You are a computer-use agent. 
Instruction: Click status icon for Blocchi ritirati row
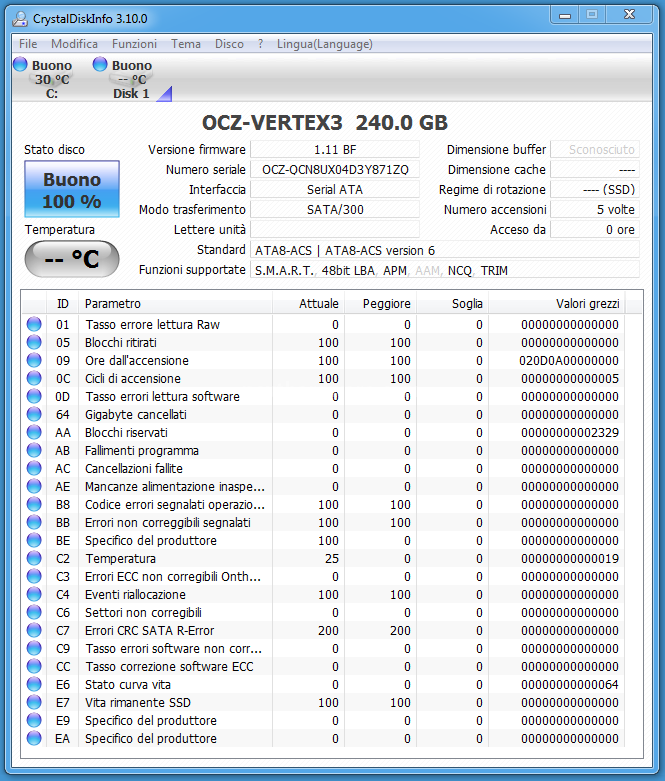[34, 342]
